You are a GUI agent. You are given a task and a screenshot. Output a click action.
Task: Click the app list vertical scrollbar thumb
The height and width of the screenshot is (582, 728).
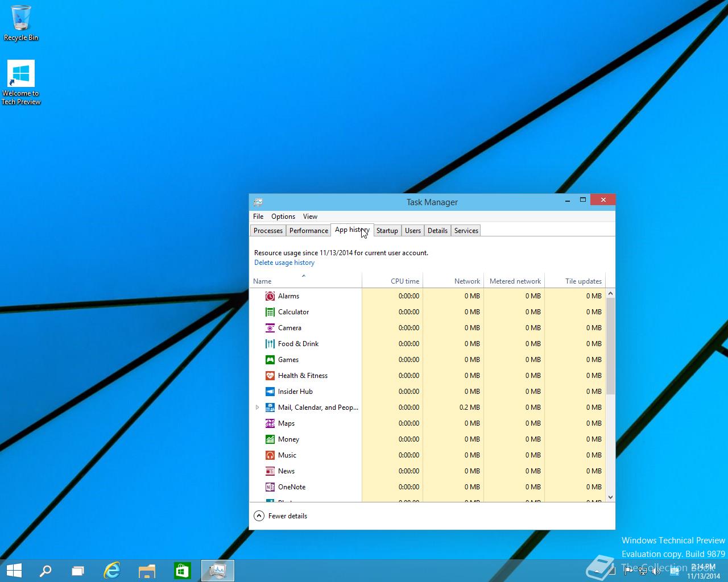[x=611, y=346]
